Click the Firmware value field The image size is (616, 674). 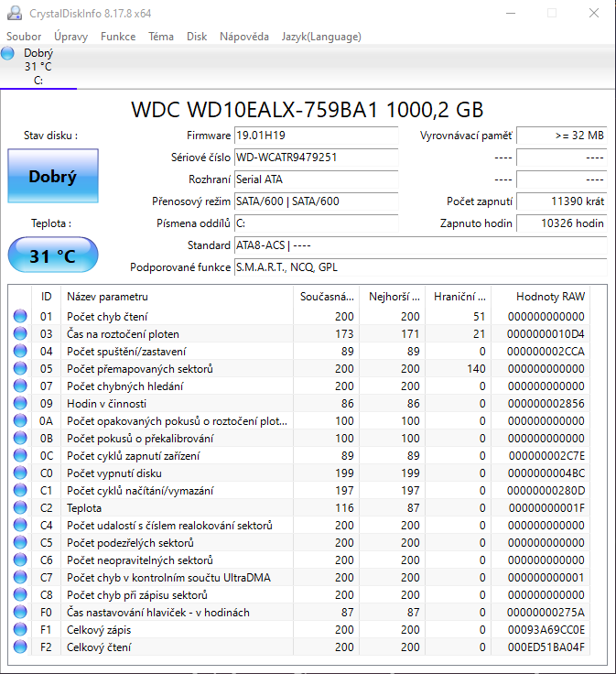point(317,136)
